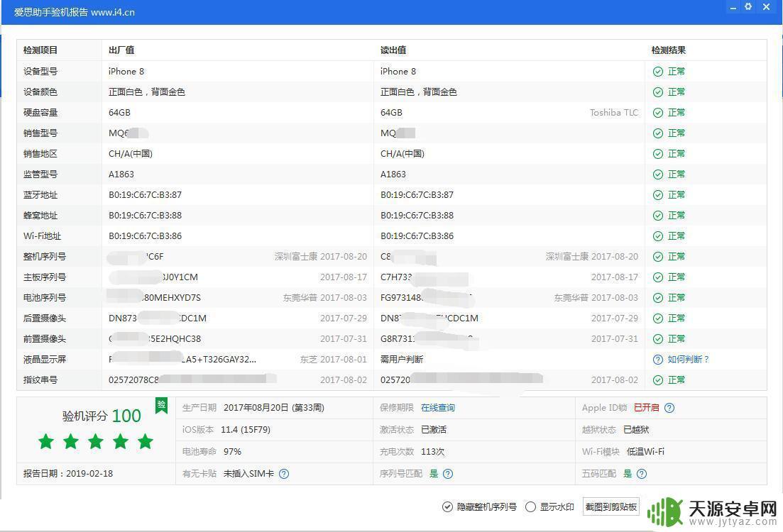Image resolution: width=783 pixels, height=532 pixels.
Task: Click the 已激活 activation status
Action: 434,430
